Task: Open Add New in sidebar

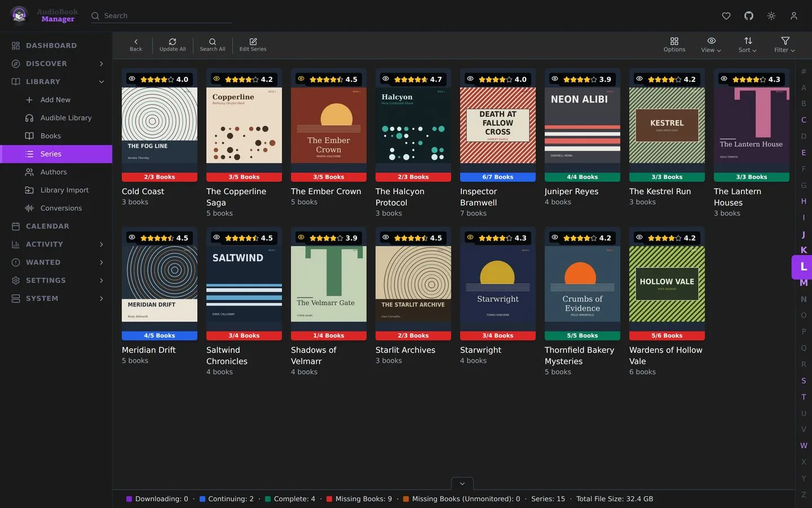Action: click(x=55, y=100)
